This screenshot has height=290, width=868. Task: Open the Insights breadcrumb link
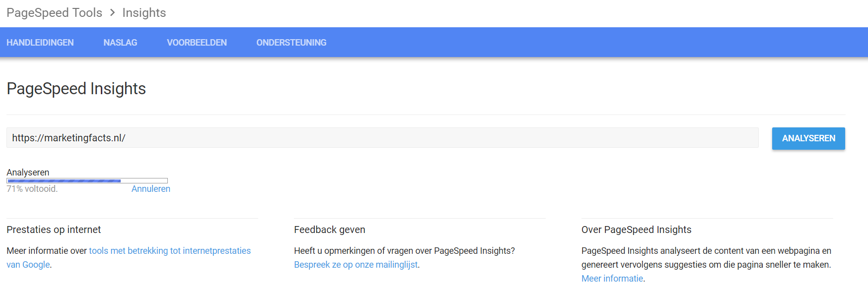point(144,13)
